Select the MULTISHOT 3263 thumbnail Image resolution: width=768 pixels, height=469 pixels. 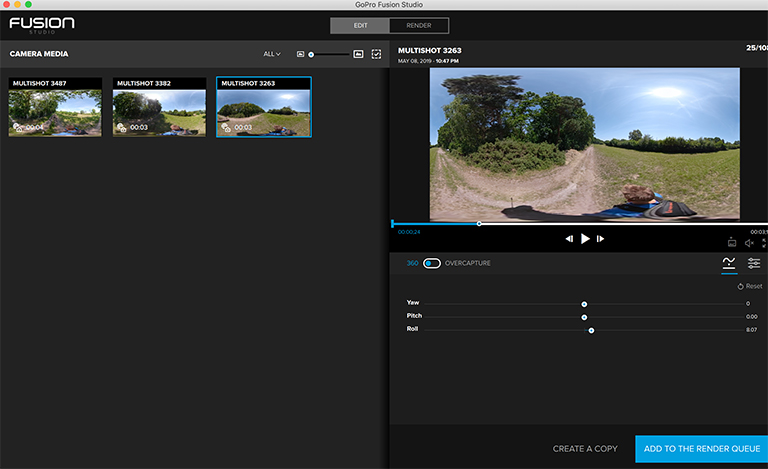pos(264,107)
